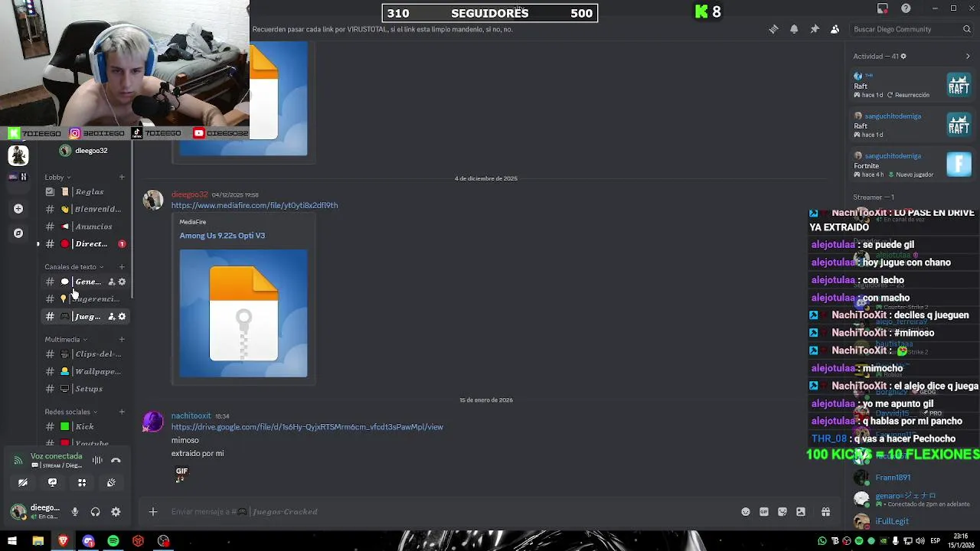980x551 pixels.
Task: Open the mediafire.com file link
Action: coord(254,205)
